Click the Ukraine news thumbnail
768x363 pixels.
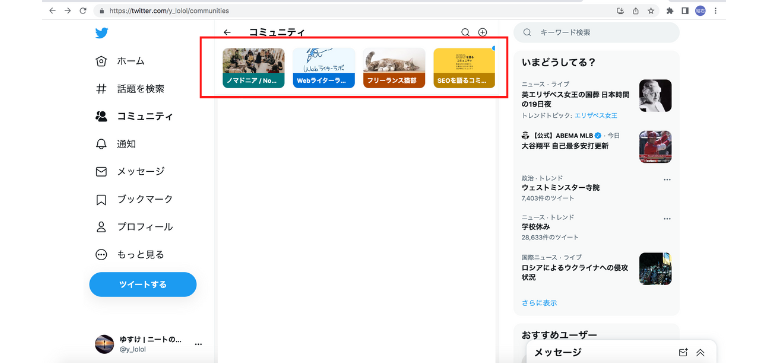click(x=655, y=268)
